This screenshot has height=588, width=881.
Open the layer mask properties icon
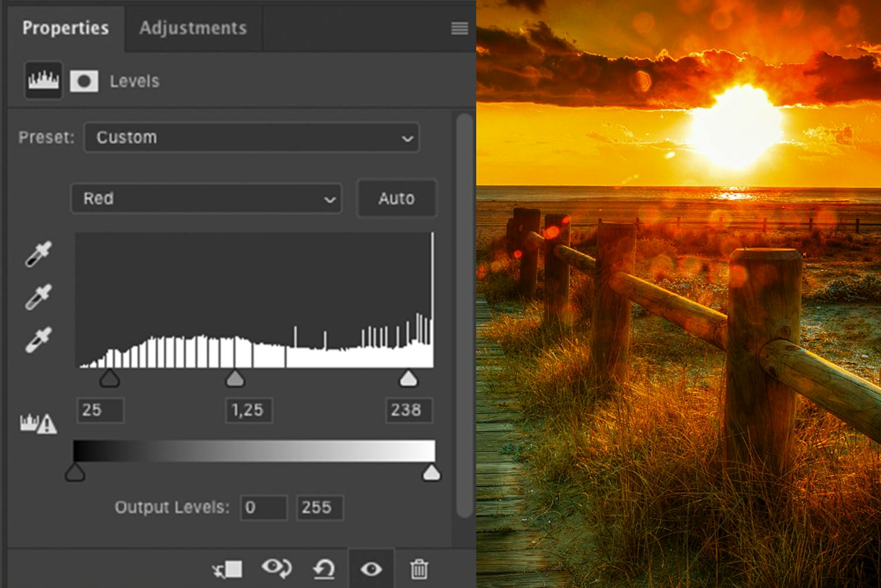pos(83,80)
